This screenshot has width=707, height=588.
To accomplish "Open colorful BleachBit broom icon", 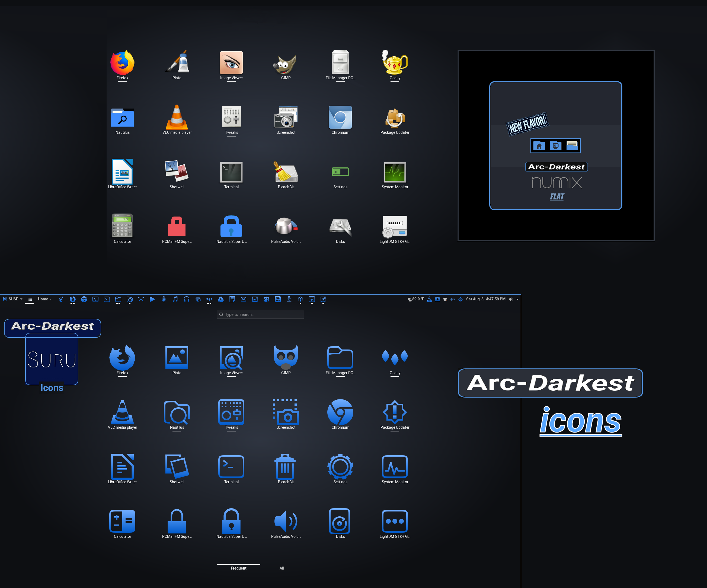I will coord(286,171).
